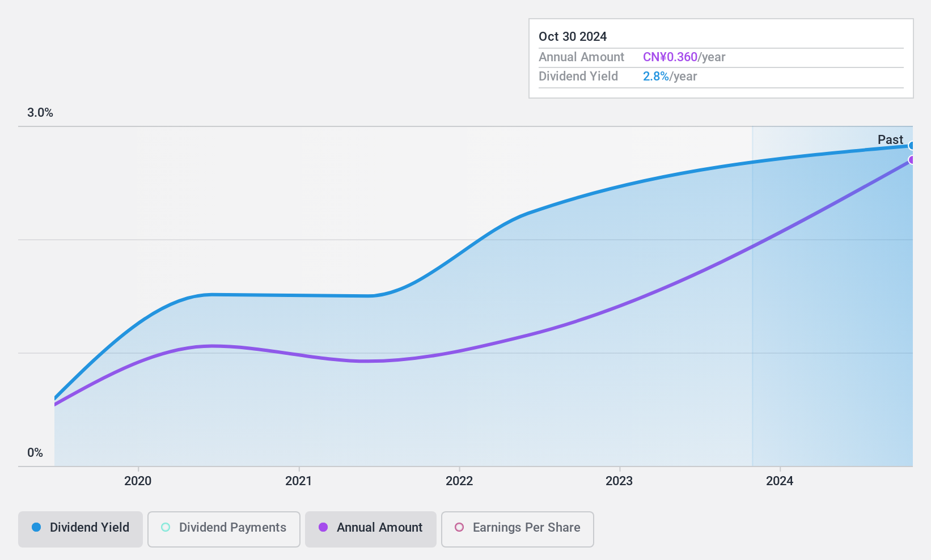Click the blue Dividend Yield endpoint marker

(x=912, y=146)
